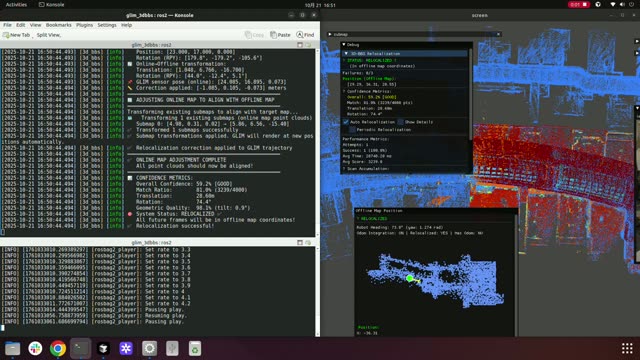640x360 pixels.
Task: Open the gear settings app in the dock
Action: [149, 348]
